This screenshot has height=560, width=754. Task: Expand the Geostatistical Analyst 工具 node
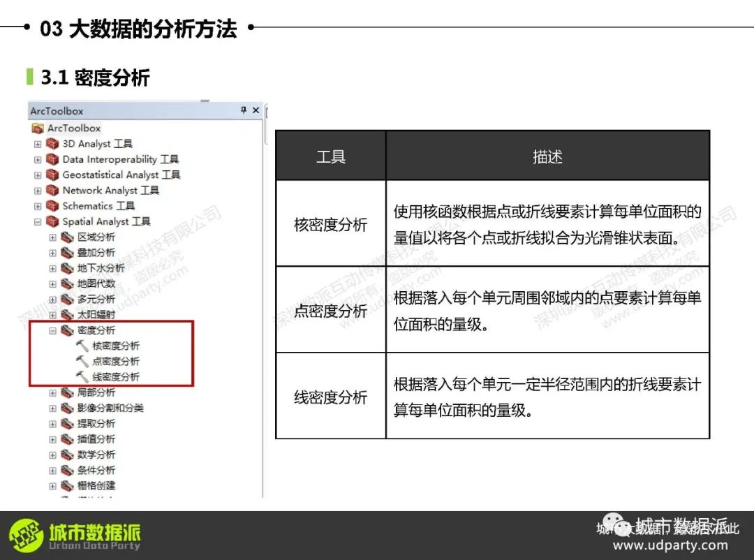click(x=38, y=175)
